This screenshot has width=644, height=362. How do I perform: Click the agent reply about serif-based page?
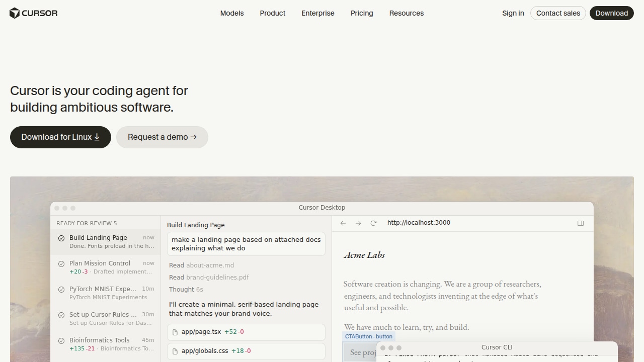(x=244, y=309)
